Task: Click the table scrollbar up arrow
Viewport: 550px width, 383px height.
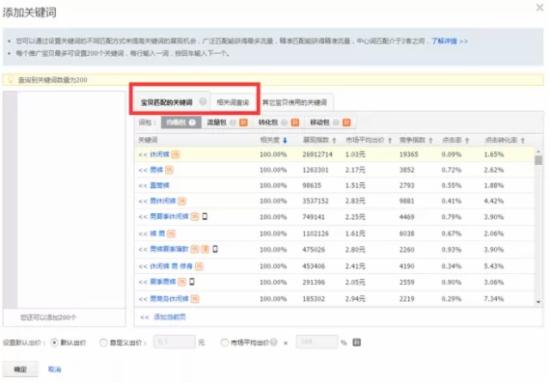Action: [538, 151]
